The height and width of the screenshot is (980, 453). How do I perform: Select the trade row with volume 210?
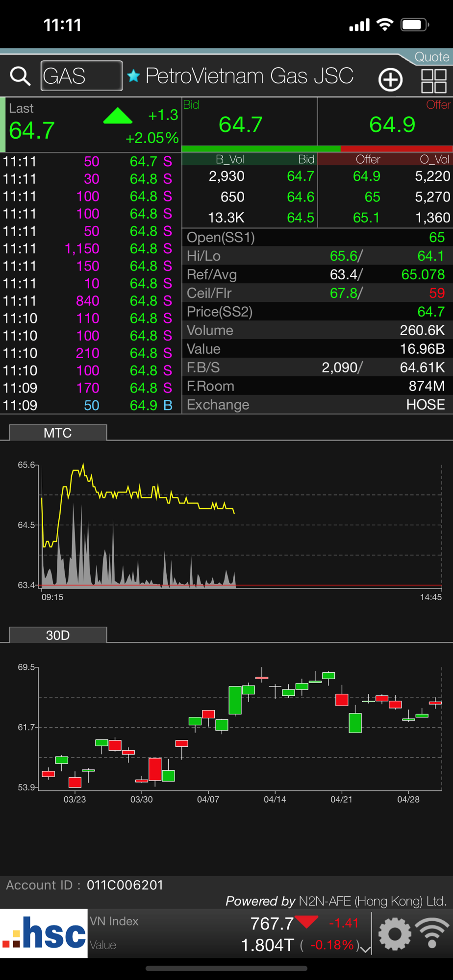91,353
